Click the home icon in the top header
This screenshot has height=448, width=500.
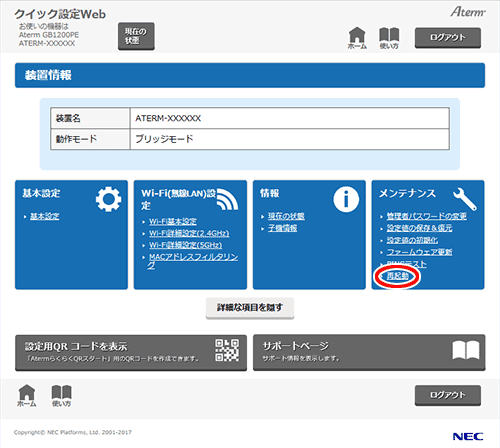pos(357,38)
